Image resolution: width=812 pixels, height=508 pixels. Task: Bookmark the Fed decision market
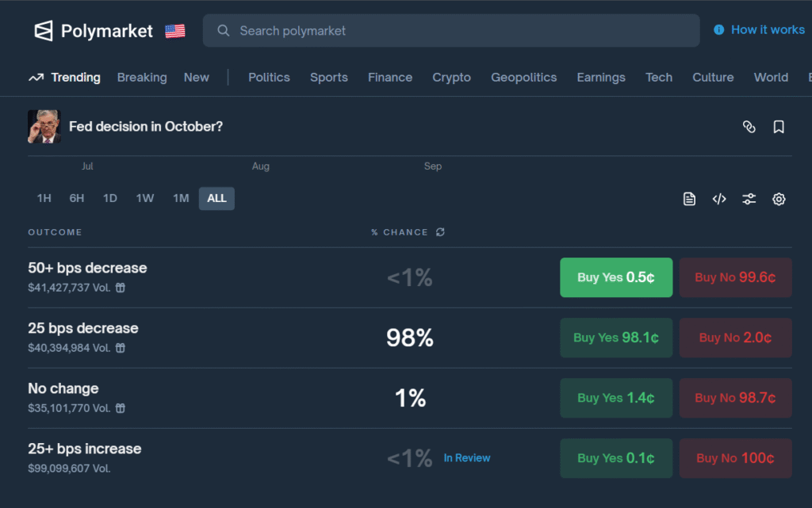pos(779,127)
